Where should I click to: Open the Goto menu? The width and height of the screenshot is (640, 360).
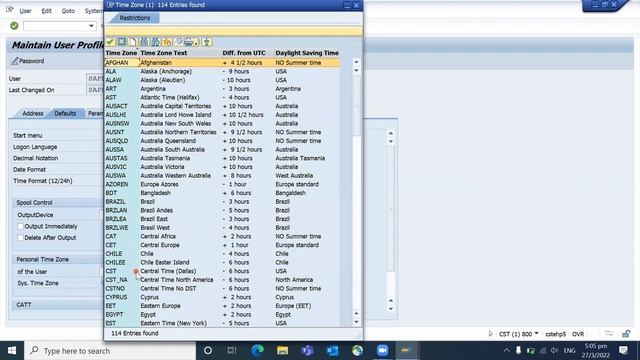pyautogui.click(x=68, y=11)
